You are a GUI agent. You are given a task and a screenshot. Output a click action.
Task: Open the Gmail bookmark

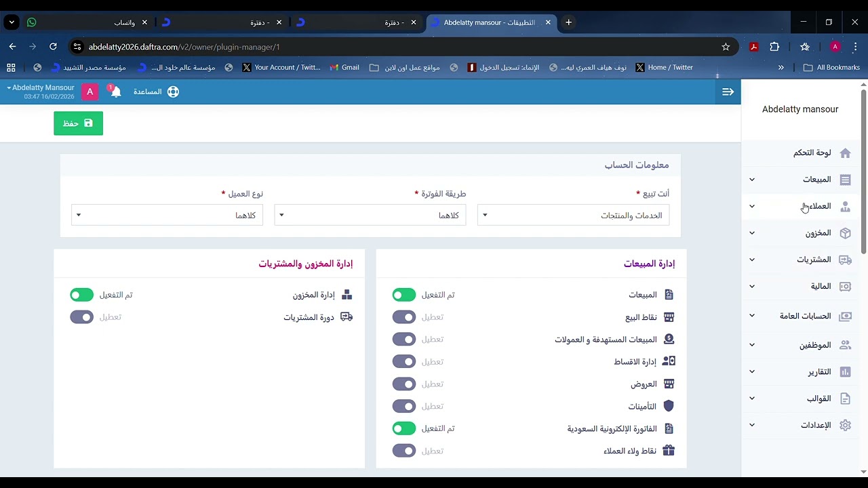click(344, 68)
